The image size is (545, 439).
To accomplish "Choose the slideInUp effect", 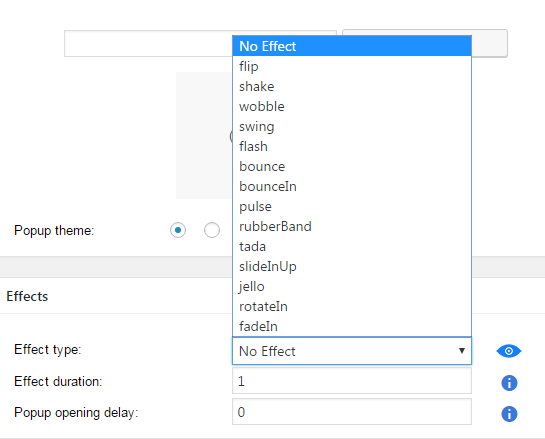I will pos(352,266).
